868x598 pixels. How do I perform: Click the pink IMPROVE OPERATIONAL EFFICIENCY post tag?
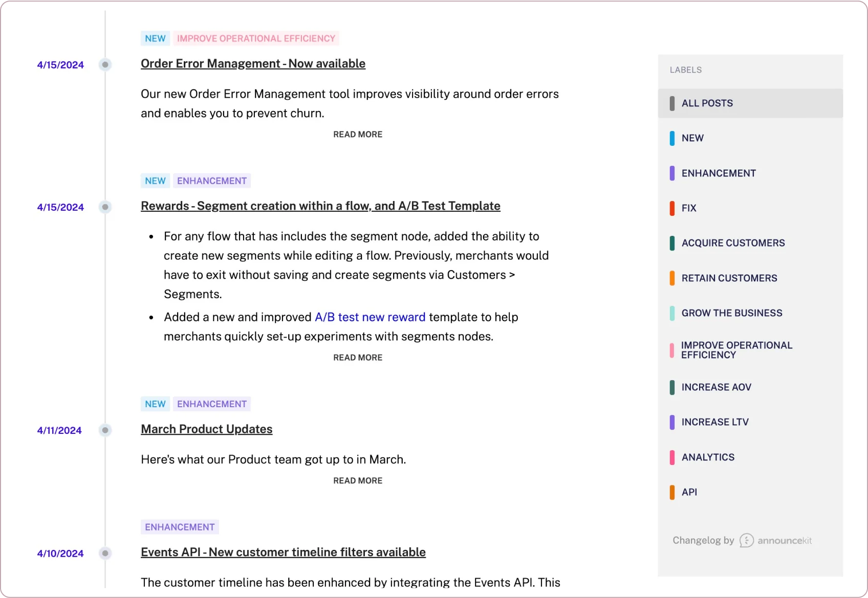256,38
